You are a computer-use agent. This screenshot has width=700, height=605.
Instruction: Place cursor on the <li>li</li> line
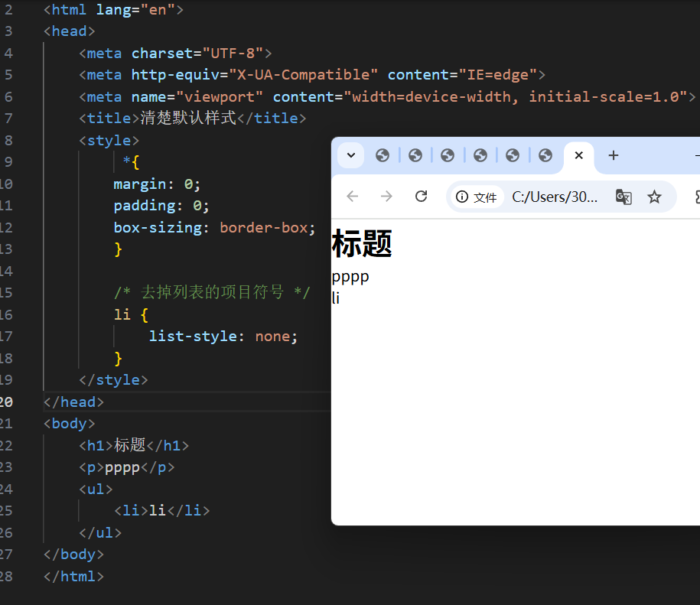161,510
